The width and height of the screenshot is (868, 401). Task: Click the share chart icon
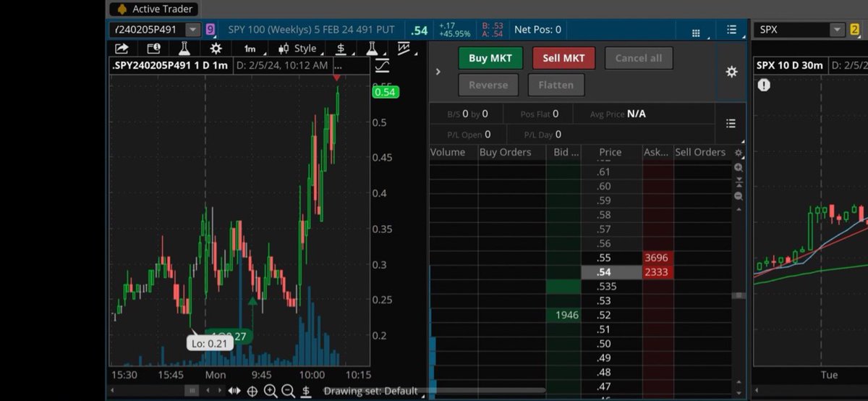[x=122, y=48]
